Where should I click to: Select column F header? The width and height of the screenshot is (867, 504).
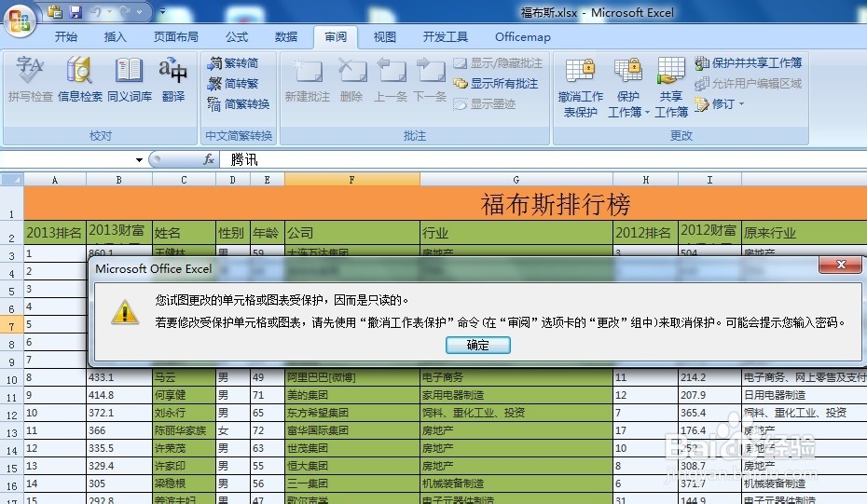click(x=352, y=180)
